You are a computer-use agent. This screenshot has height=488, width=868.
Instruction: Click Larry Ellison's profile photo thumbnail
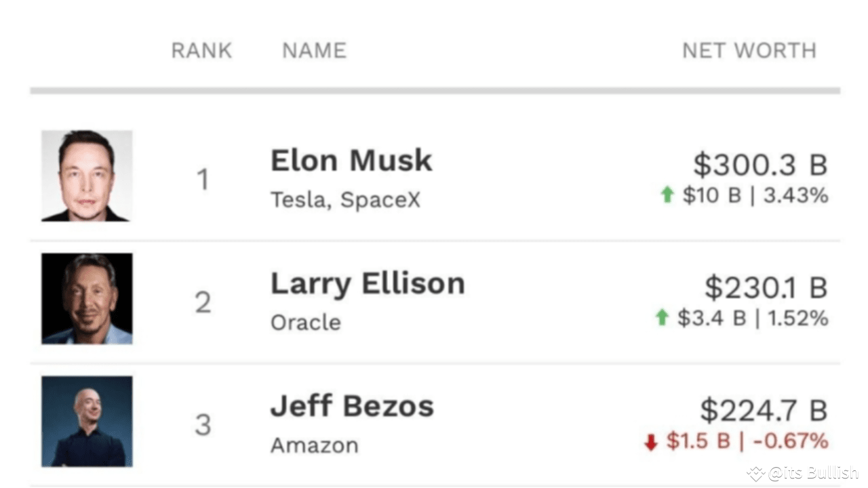87,299
